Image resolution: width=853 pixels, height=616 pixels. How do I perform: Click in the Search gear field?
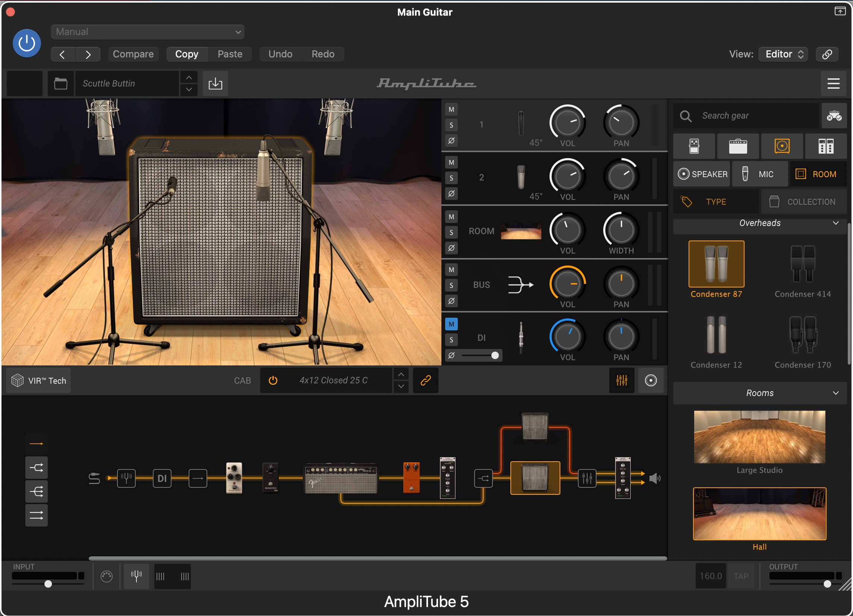[x=747, y=116]
